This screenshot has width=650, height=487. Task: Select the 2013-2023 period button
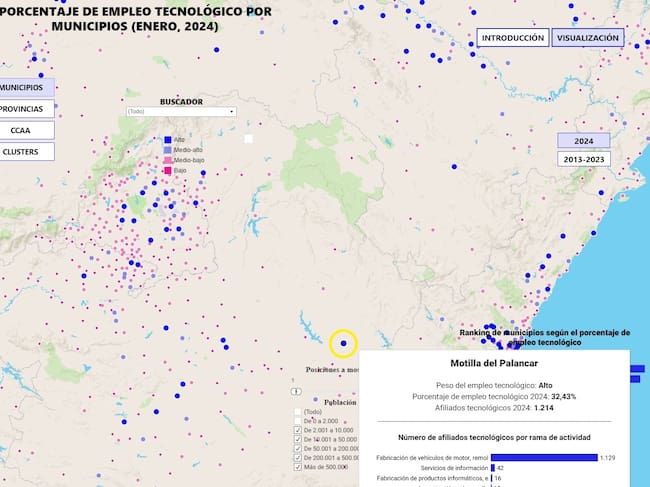coord(583,159)
